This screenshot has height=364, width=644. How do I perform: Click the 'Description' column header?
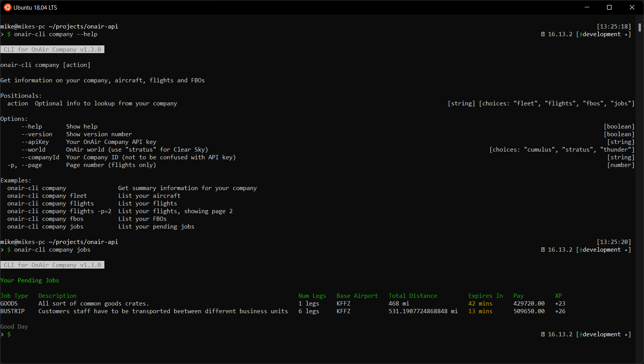[x=57, y=296]
